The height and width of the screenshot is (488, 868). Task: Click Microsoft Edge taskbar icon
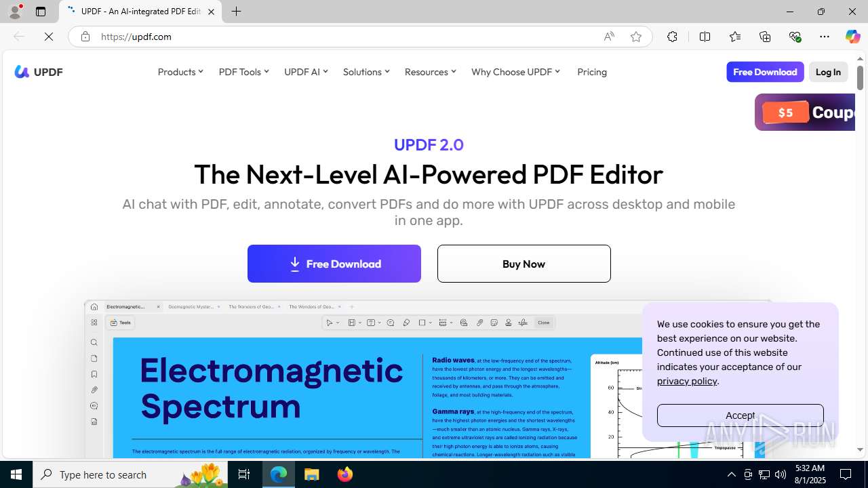(279, 474)
